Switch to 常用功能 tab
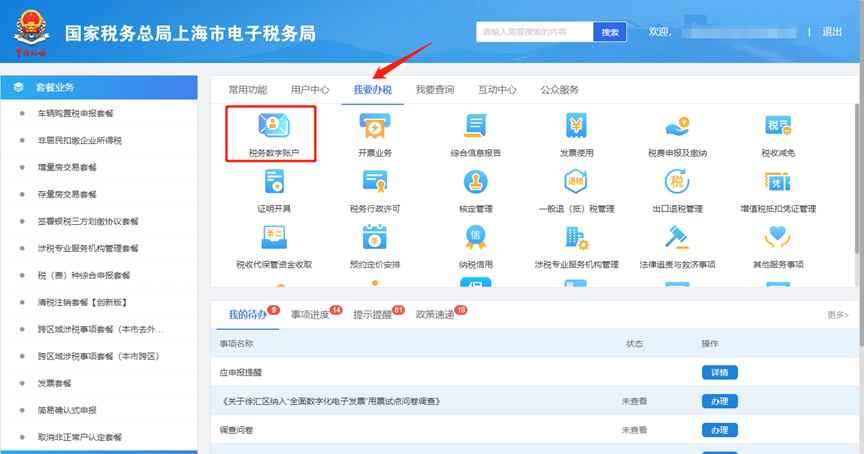864x454 pixels. coord(247,90)
